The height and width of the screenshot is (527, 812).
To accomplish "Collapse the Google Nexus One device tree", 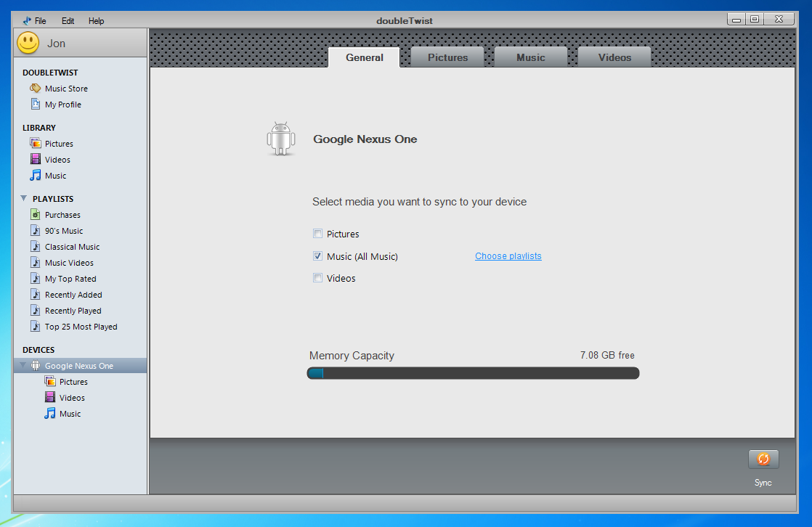I will click(x=23, y=365).
